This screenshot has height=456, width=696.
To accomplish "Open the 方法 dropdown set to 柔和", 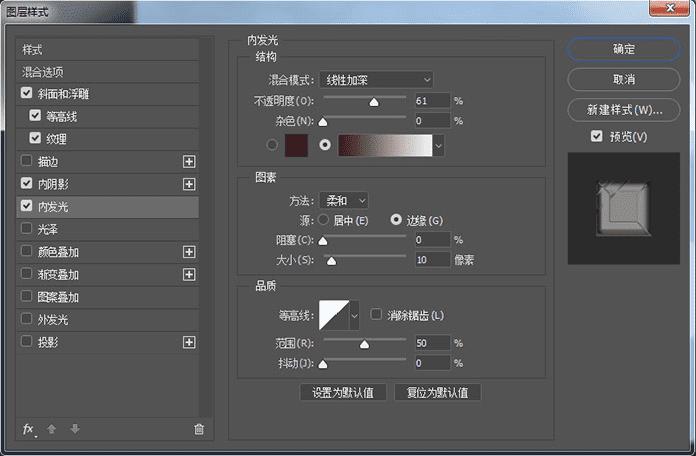I will coord(343,200).
